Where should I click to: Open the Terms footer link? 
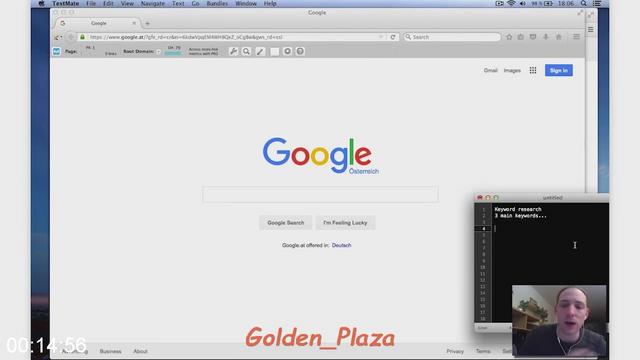click(x=483, y=351)
